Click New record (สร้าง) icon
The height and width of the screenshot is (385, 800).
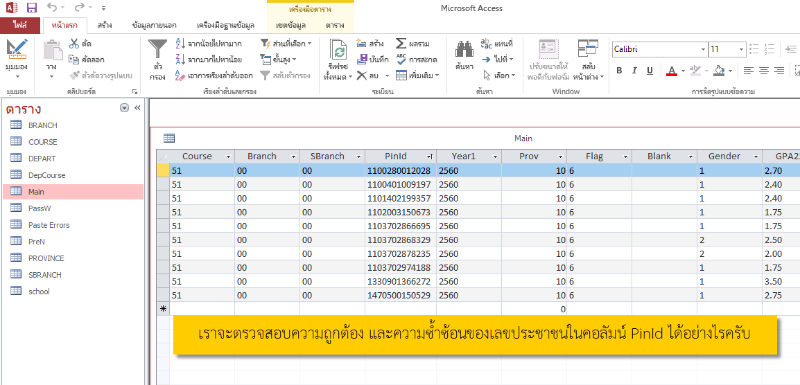point(362,43)
